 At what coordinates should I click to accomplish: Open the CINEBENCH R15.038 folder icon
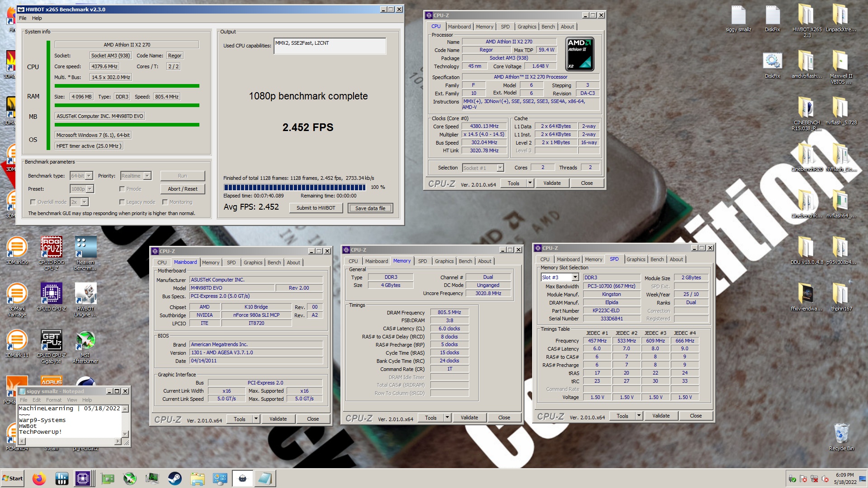tap(807, 113)
